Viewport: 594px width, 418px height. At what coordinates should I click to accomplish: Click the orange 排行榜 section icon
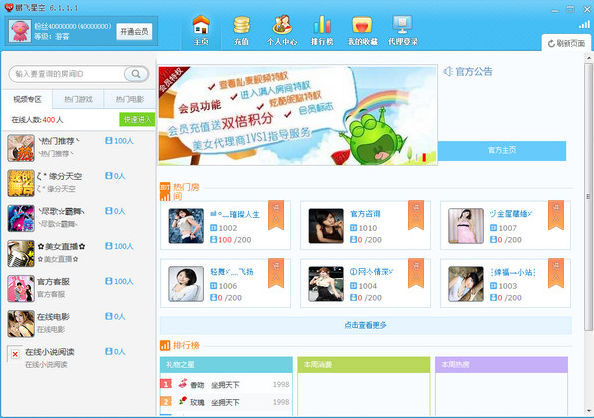point(165,345)
